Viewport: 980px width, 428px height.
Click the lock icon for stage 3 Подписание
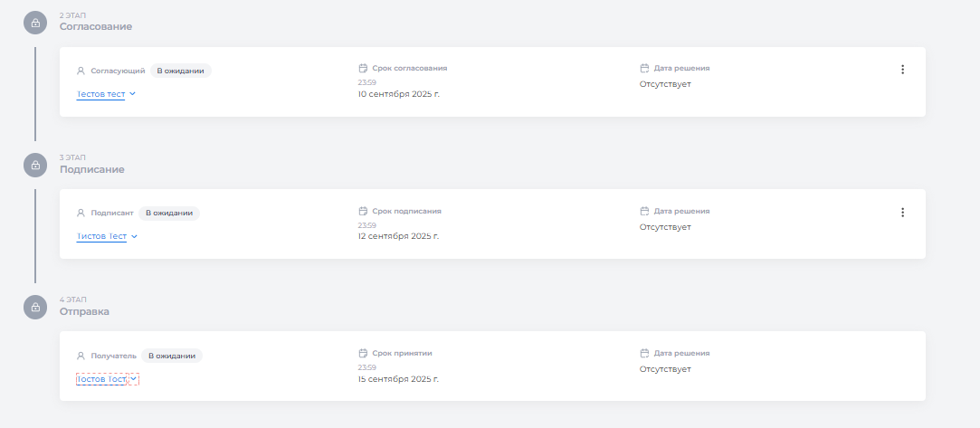click(35, 165)
